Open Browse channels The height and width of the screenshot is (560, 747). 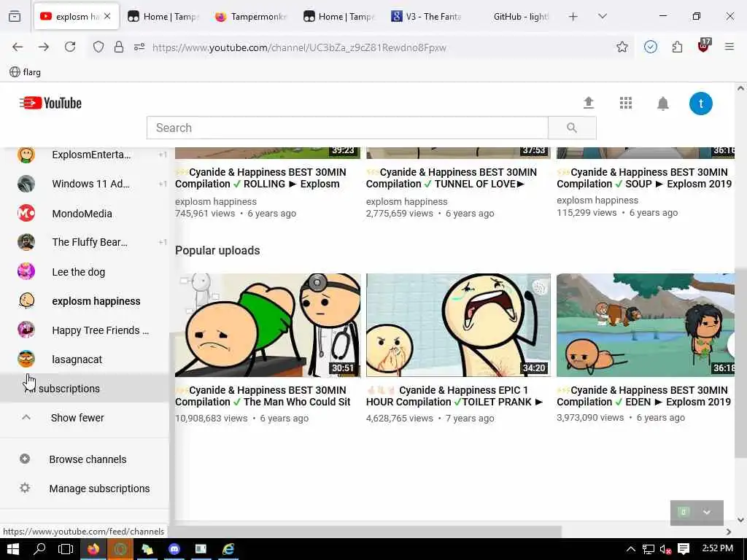[85, 459]
